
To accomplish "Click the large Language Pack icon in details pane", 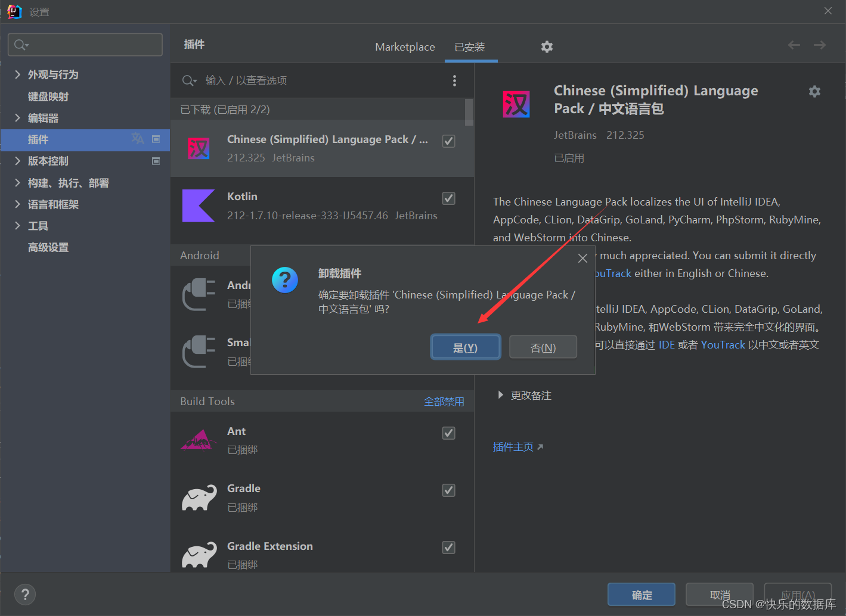I will point(516,104).
